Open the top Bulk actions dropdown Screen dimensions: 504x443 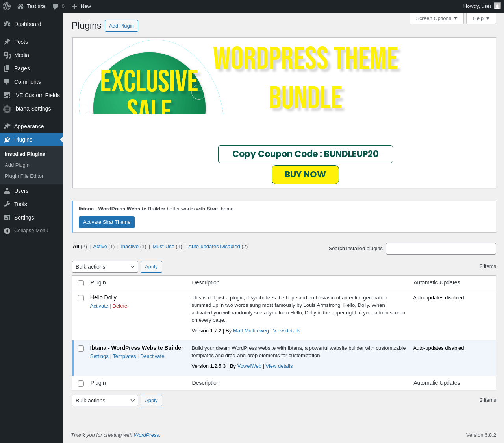point(105,267)
